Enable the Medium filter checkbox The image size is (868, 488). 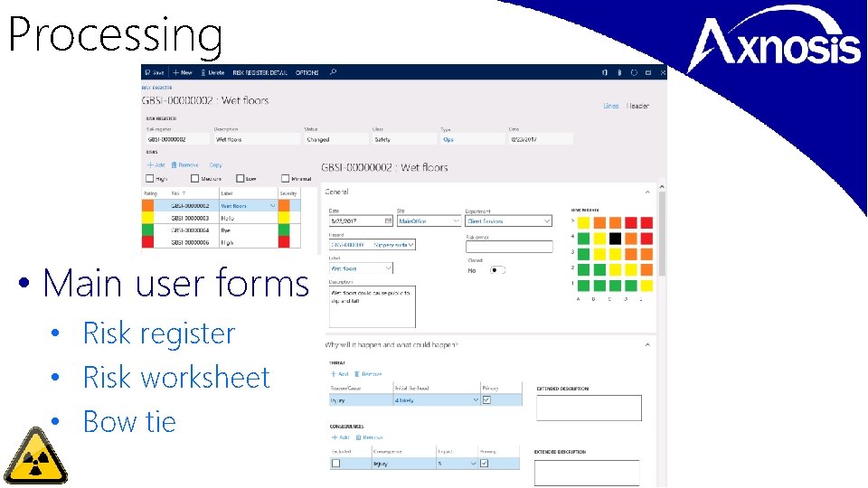(x=194, y=178)
